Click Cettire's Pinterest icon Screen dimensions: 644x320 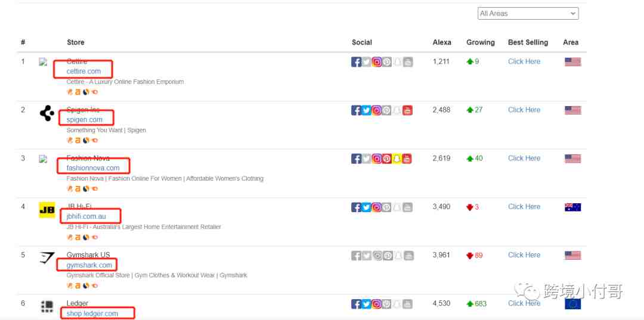(387, 62)
